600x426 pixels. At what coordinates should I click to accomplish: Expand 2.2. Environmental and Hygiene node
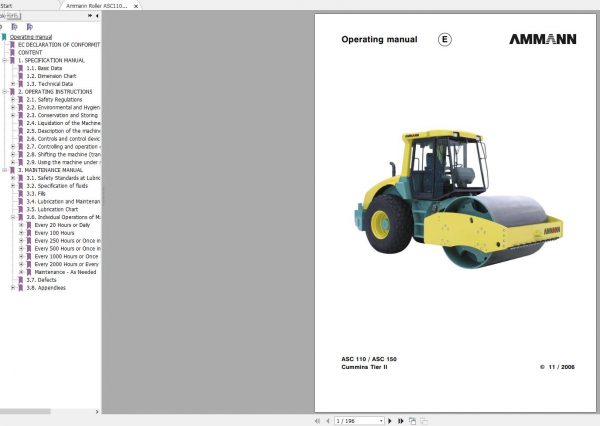point(13,108)
